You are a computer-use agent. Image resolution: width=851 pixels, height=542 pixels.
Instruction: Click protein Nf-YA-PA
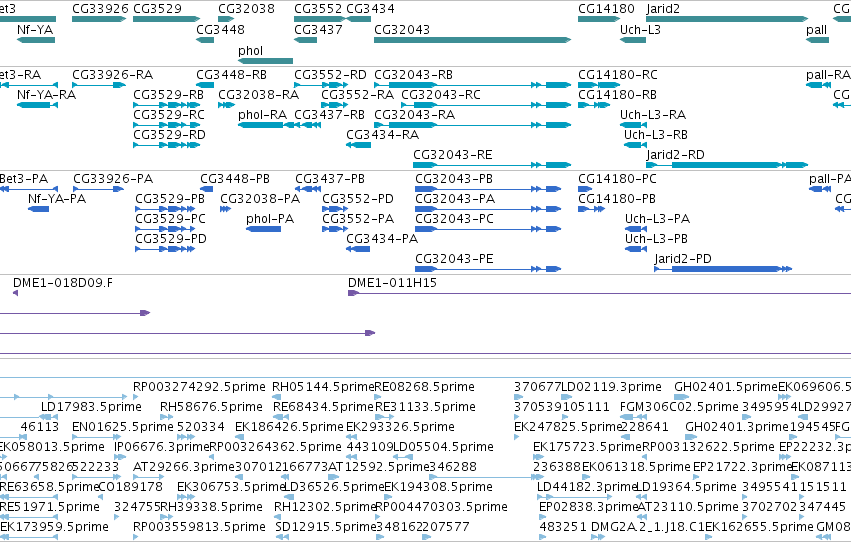click(57, 199)
